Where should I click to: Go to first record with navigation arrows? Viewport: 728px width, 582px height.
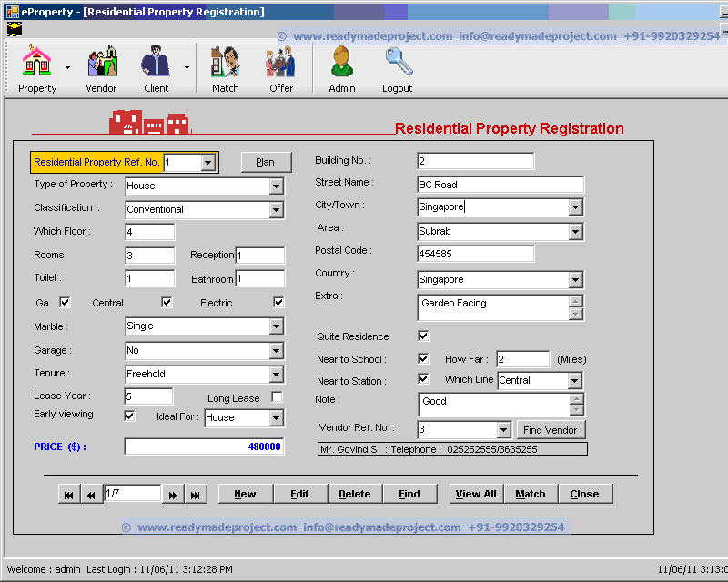click(68, 493)
